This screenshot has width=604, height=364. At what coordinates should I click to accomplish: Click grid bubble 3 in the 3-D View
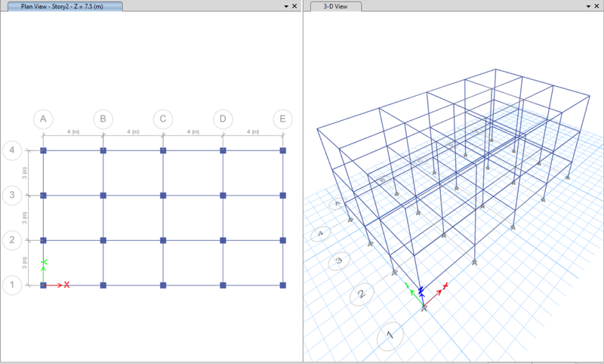339,261
